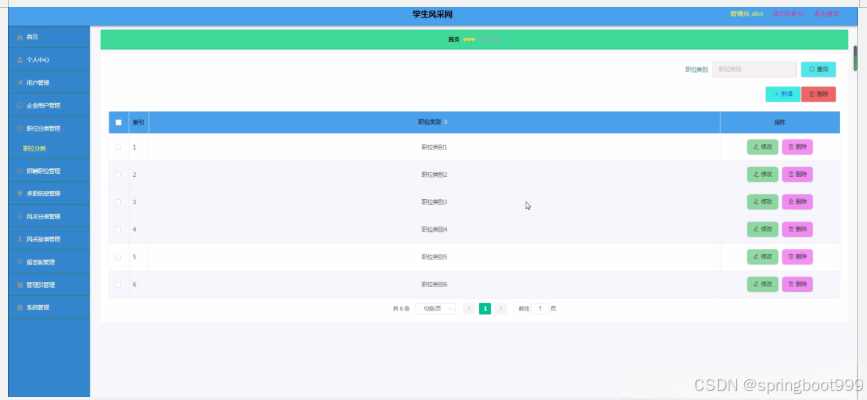Viewport: 867px width, 400px height.
Task: Collapse the 职位分类管理 menu chevron
Action: (80, 128)
